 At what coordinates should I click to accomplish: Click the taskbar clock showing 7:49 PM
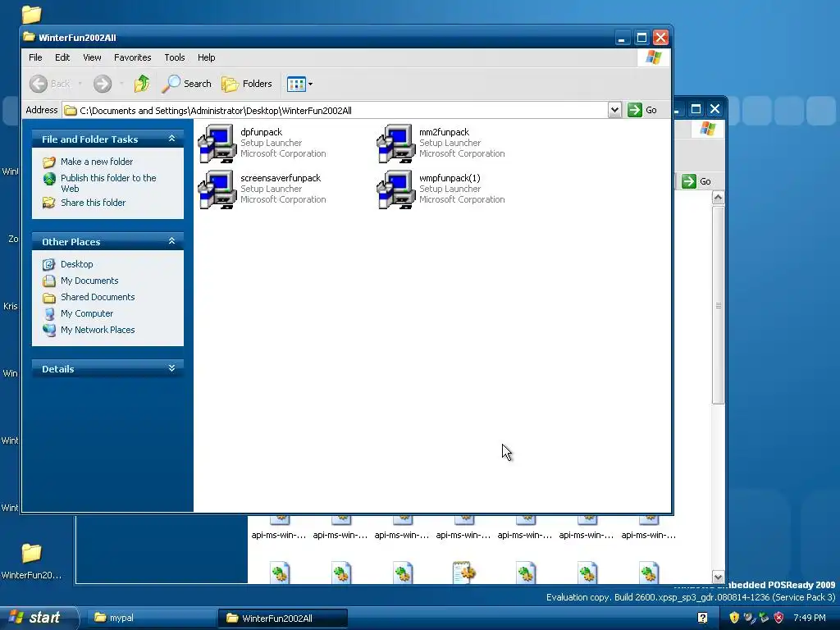[x=810, y=618]
